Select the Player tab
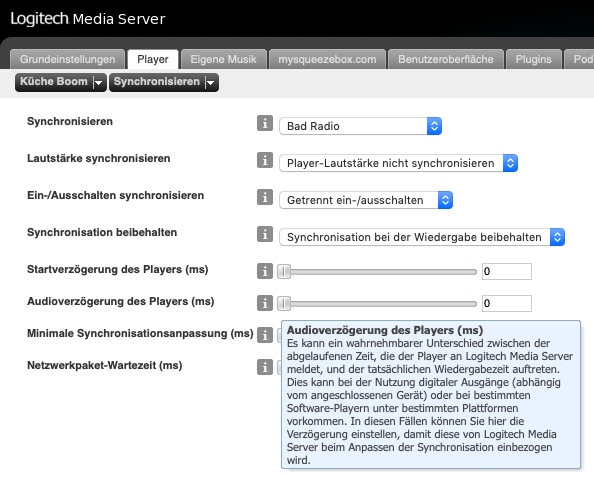Image resolution: width=594 pixels, height=477 pixels. tap(153, 59)
